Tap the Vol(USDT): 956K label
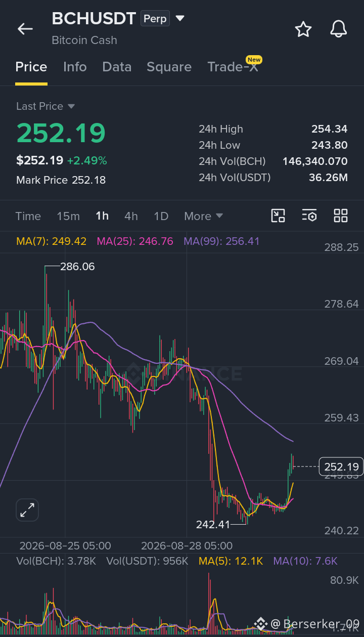Viewport: 364px width, 637px height. coord(147,561)
